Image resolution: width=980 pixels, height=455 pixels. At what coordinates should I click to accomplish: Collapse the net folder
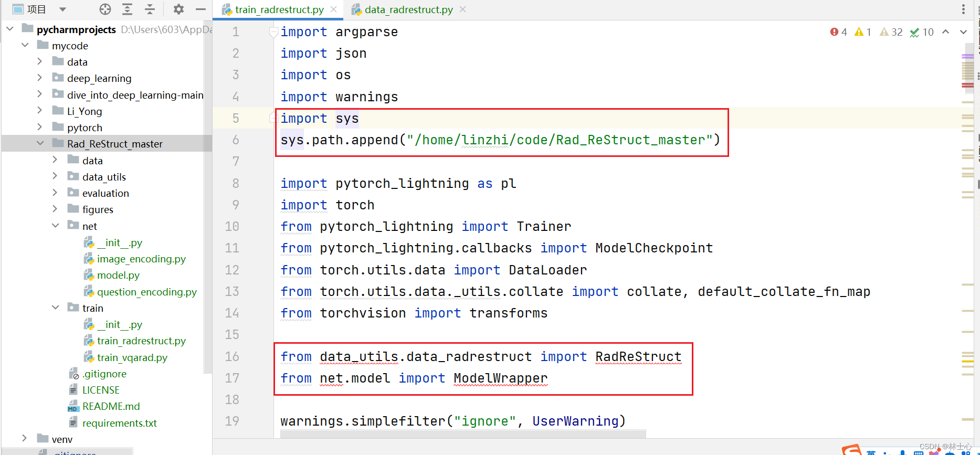(55, 226)
